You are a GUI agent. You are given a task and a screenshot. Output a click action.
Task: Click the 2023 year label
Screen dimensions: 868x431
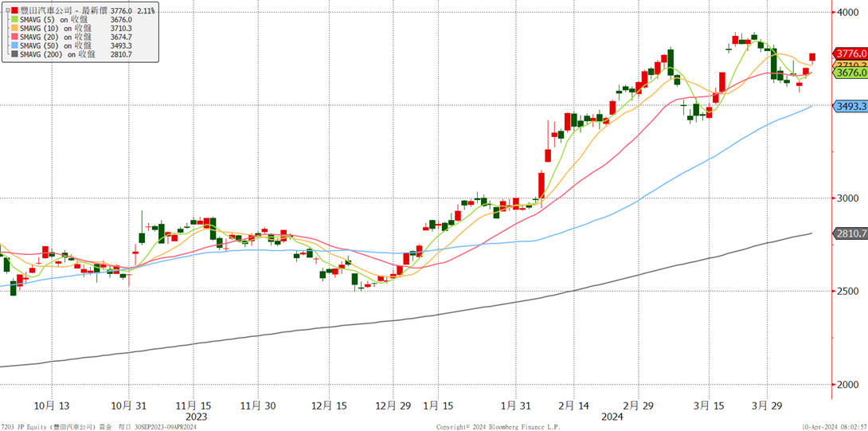pyautogui.click(x=196, y=417)
